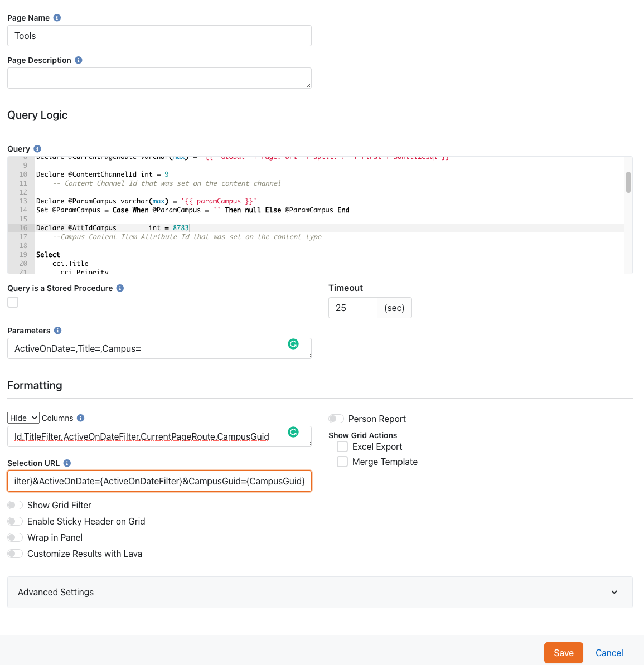Click the 'Select' keyword on line 19
644x665 pixels.
point(48,255)
